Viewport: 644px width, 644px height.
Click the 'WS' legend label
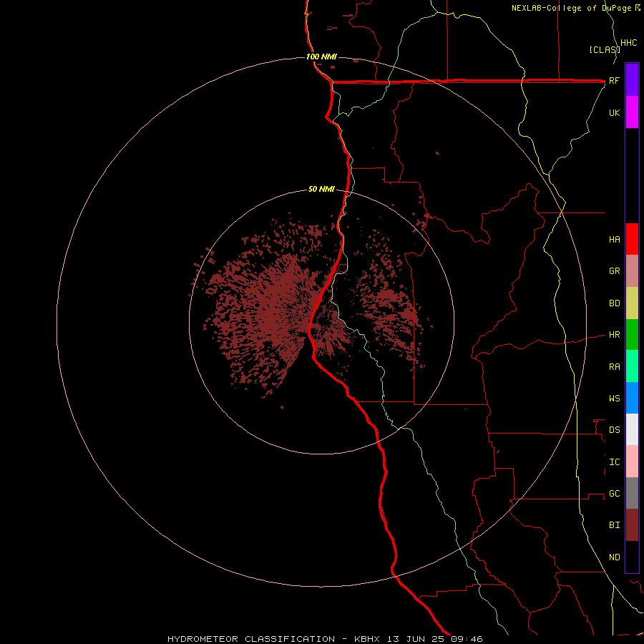pyautogui.click(x=614, y=399)
